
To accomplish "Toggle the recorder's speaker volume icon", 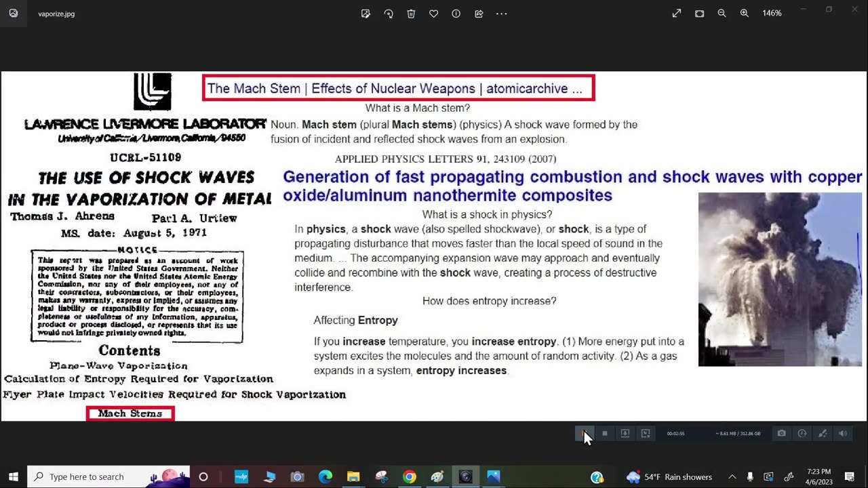I will [x=843, y=433].
